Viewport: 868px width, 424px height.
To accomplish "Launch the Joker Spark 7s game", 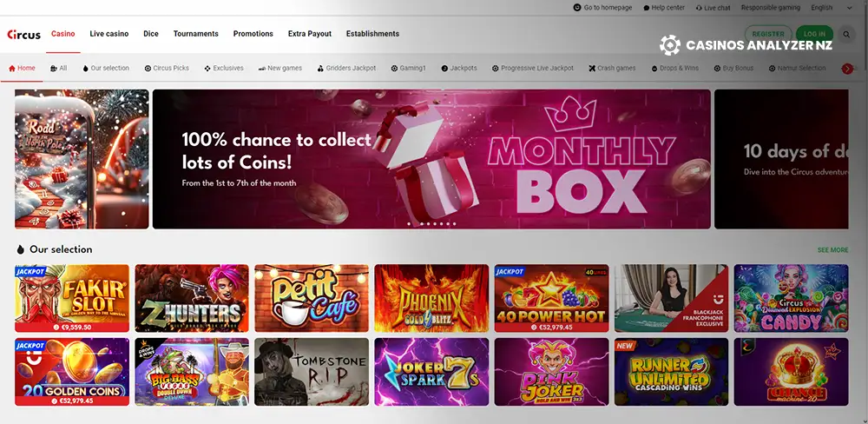I will 431,372.
